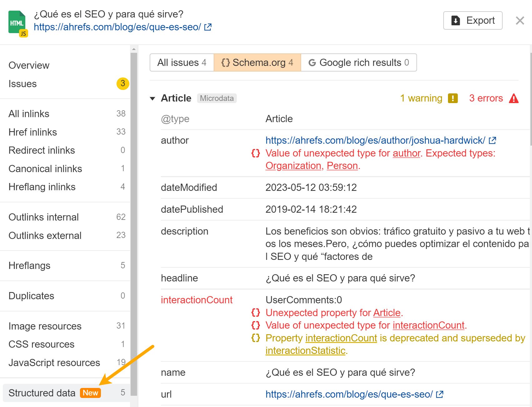
Task: Select Structured data in the sidebar
Action: pyautogui.click(x=42, y=393)
